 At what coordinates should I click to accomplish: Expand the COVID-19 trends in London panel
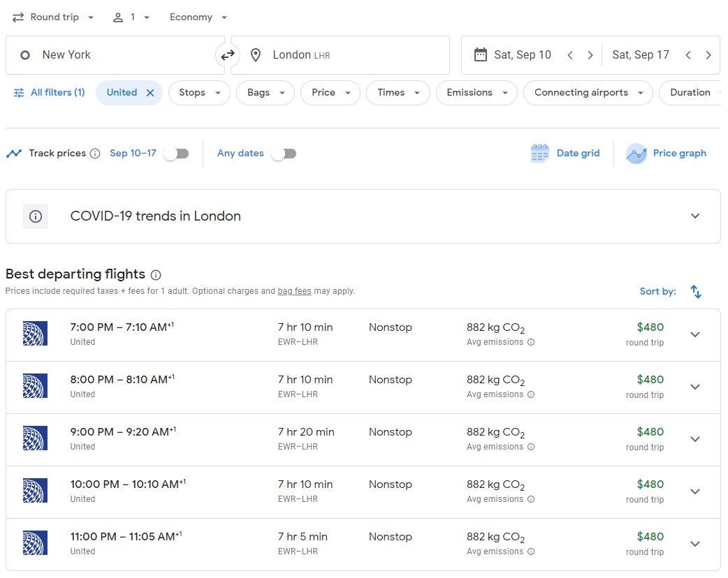tap(694, 216)
